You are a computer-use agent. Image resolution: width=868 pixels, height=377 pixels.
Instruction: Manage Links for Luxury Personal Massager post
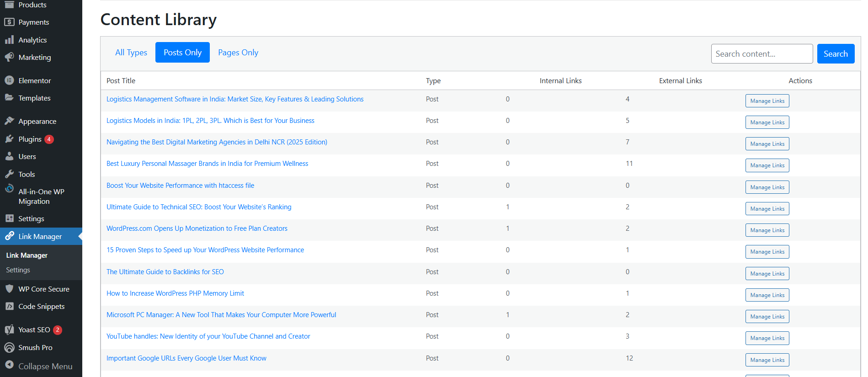click(x=767, y=165)
